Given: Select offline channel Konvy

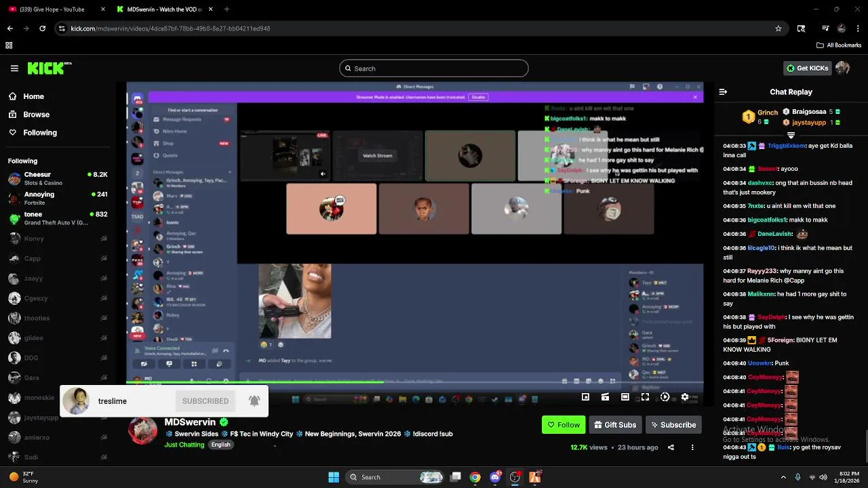Looking at the screenshot, I should click(58, 239).
